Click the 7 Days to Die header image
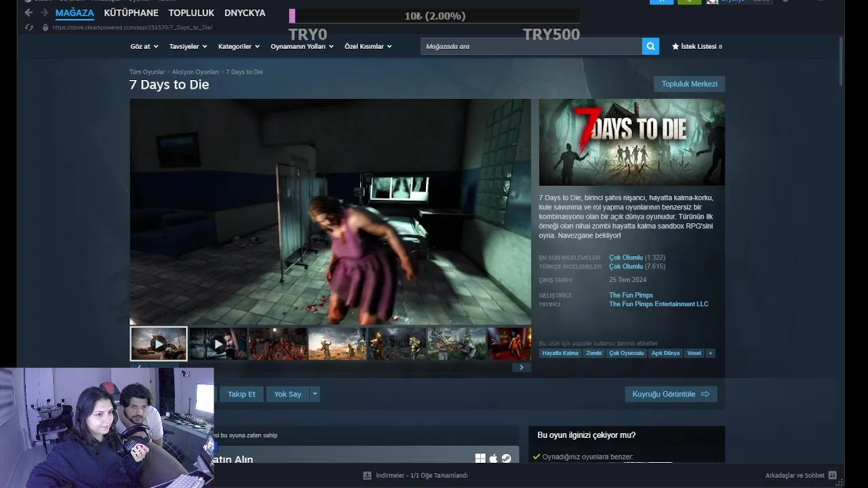Screen dimensions: 868x488 click(x=632, y=142)
